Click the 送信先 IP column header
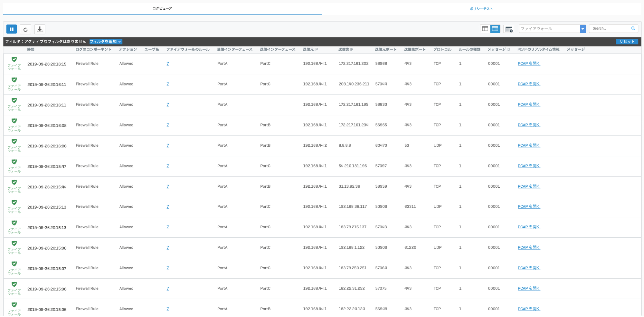 click(346, 50)
